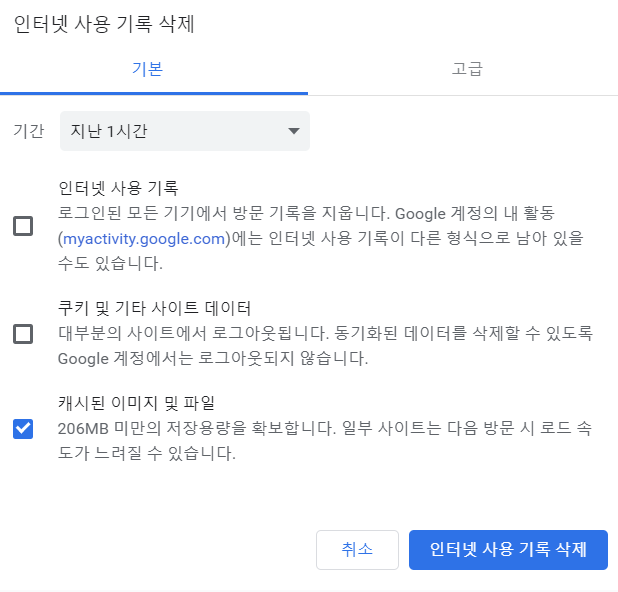Click the 대부분의 사이트에서 로그아웃됩니다 description

(x=325, y=346)
